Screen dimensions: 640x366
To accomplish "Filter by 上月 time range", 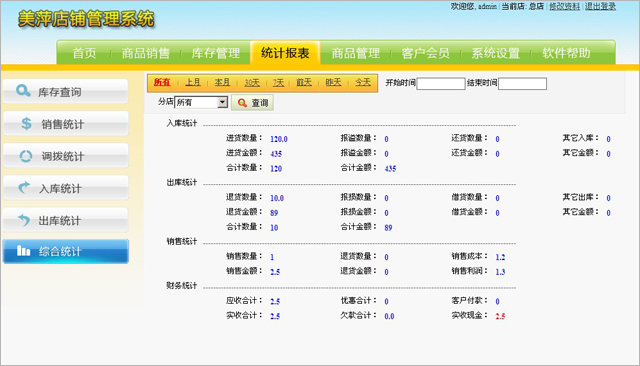I will pos(193,82).
